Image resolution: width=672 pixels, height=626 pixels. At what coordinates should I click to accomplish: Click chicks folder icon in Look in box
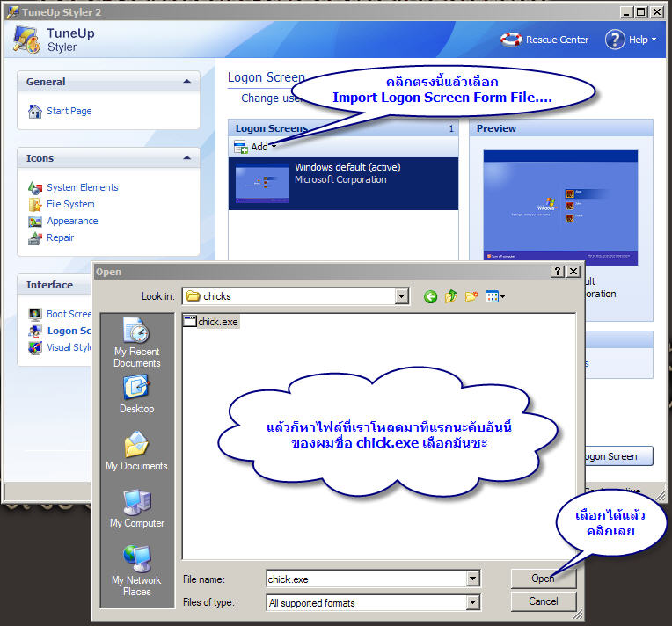tap(193, 296)
